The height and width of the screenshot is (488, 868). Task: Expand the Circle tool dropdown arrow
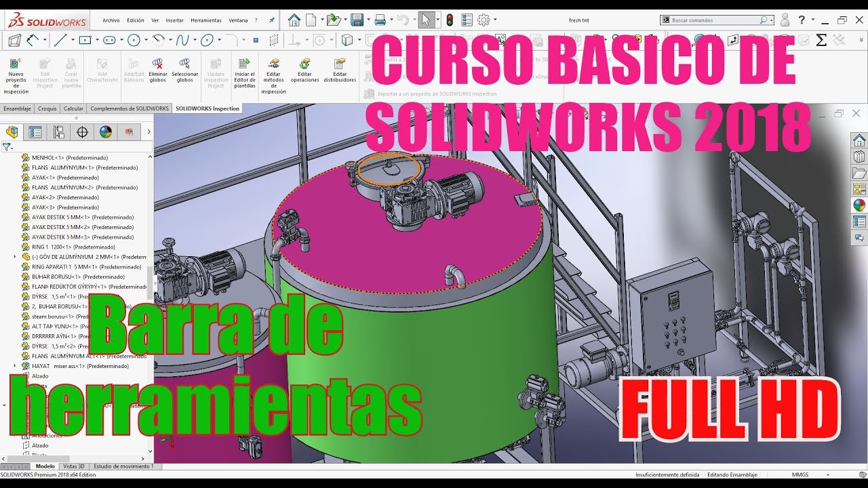pyautogui.click(x=145, y=41)
